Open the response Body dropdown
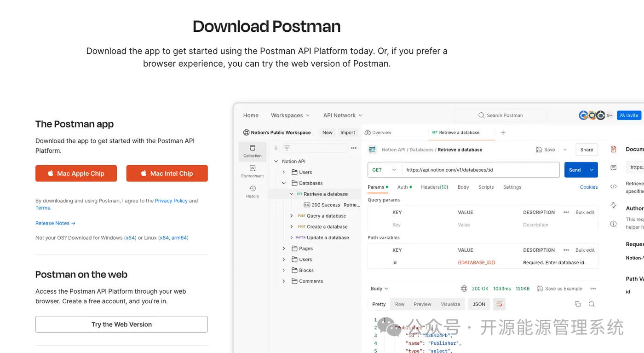This screenshot has height=353, width=644. (x=379, y=289)
